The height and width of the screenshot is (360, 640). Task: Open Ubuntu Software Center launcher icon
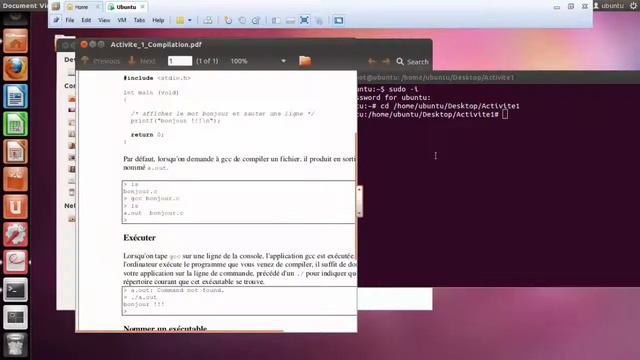point(16,179)
